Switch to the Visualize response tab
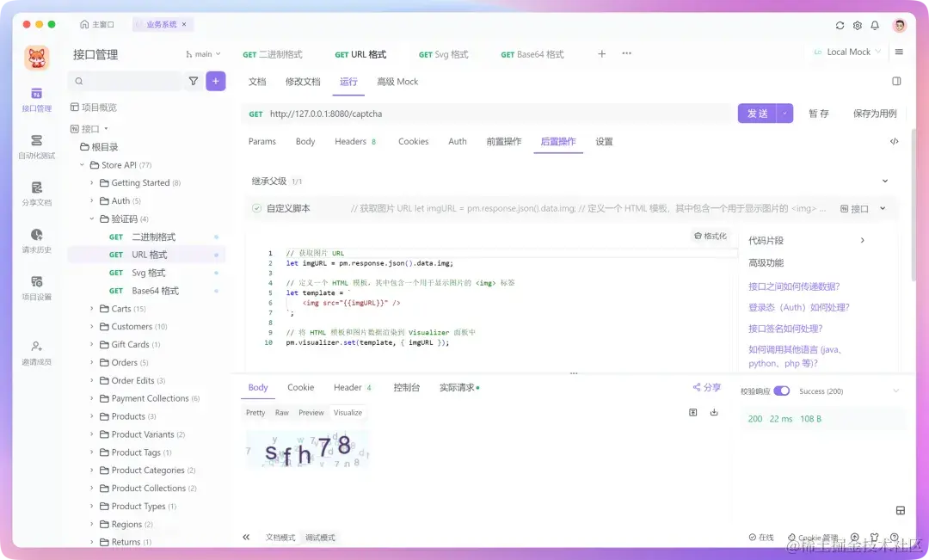 click(348, 413)
